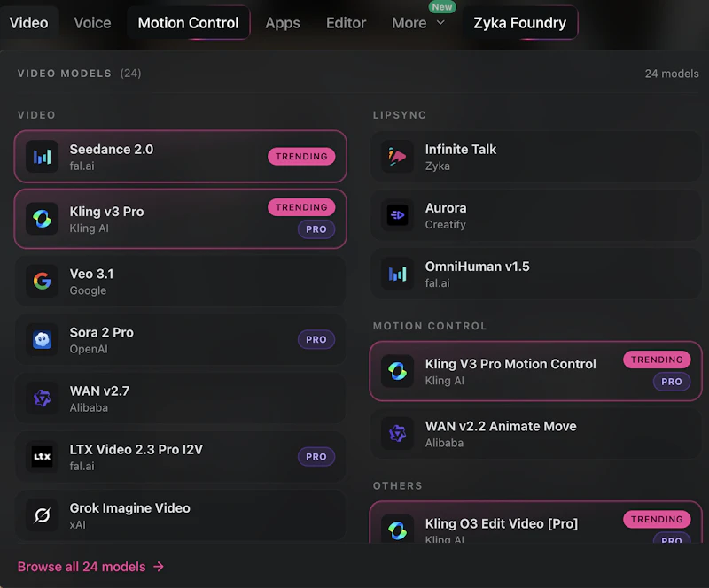Image resolution: width=709 pixels, height=588 pixels.
Task: Expand the More menu chevron
Action: coord(440,23)
